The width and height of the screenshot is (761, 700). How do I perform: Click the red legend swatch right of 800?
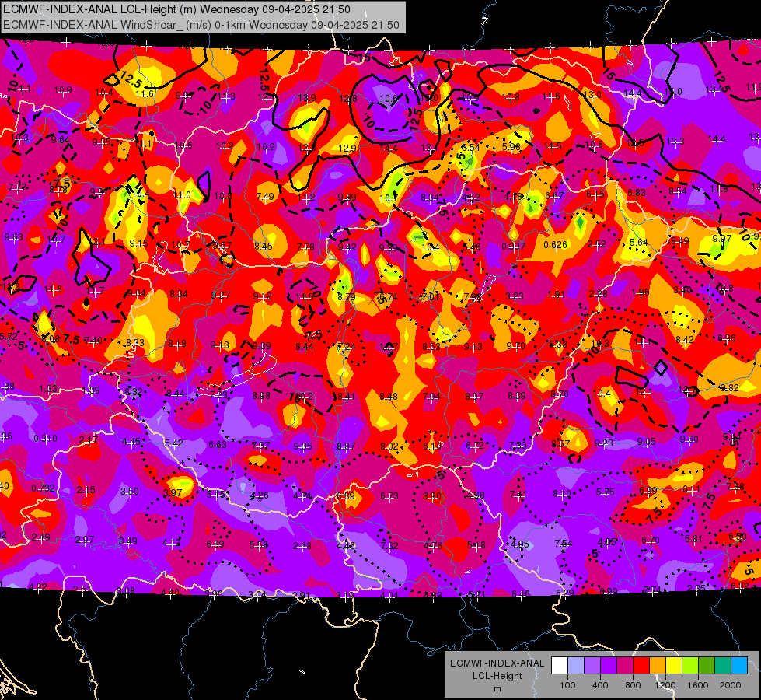click(x=641, y=665)
